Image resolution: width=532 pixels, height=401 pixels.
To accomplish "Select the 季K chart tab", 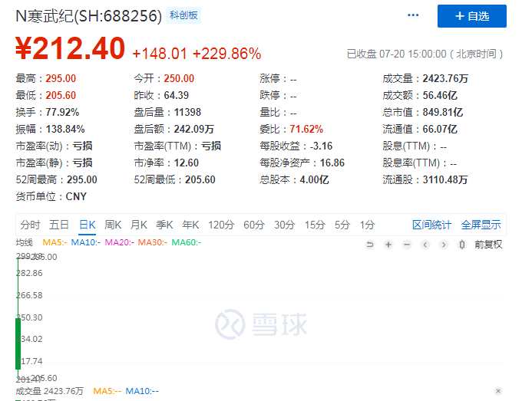I will (164, 225).
